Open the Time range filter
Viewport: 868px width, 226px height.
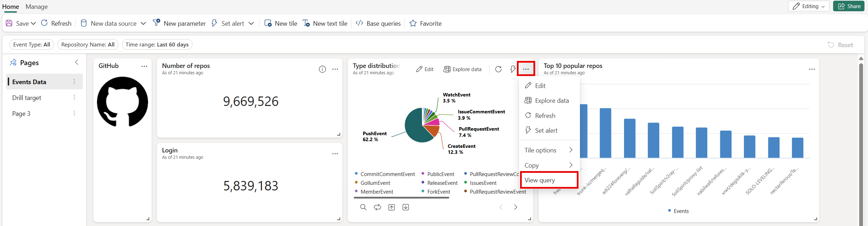[x=157, y=45]
